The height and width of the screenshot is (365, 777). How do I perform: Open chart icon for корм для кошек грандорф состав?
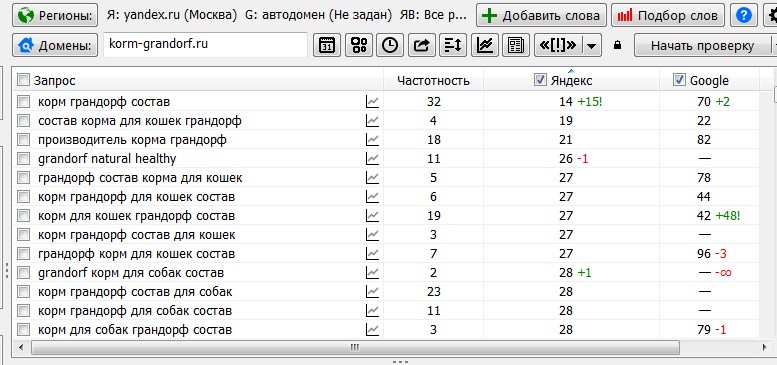(372, 216)
